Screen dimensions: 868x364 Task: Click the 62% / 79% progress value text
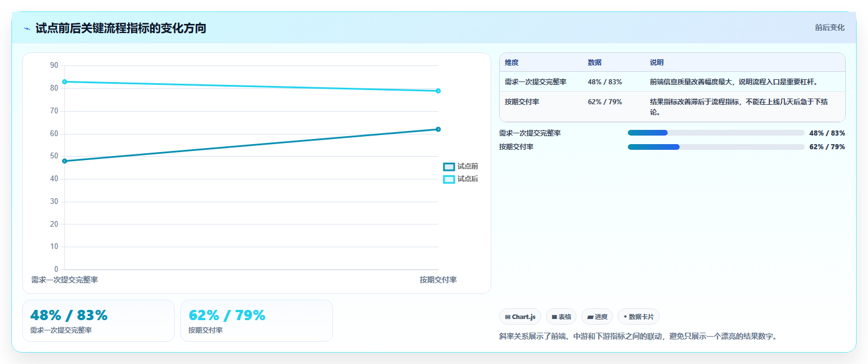coord(827,147)
